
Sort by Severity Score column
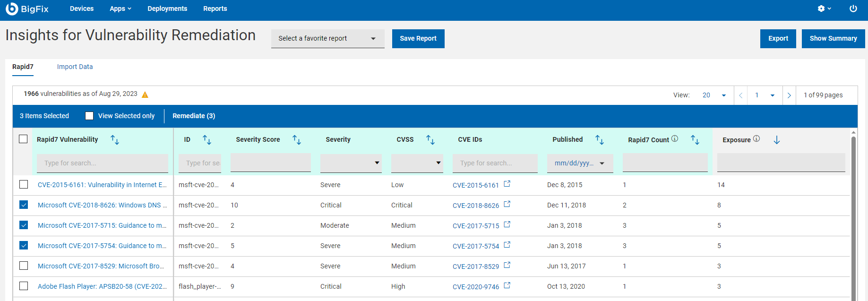[297, 140]
